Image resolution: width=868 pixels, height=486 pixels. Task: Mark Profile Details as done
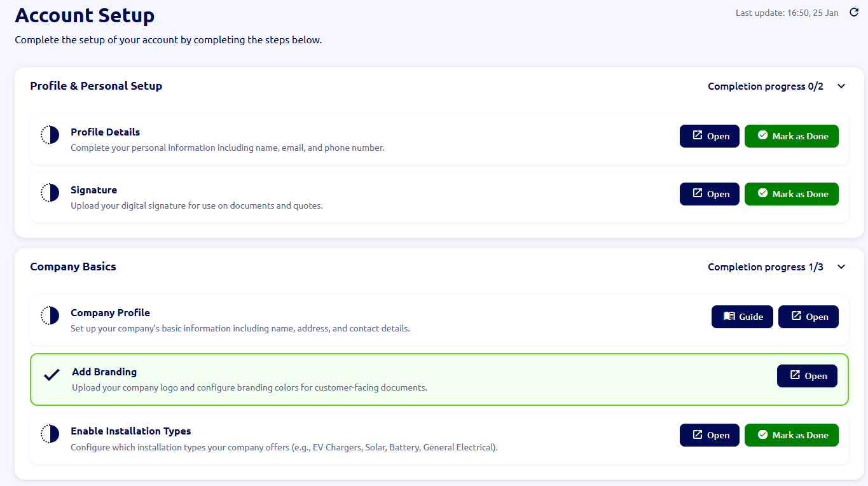[791, 136]
